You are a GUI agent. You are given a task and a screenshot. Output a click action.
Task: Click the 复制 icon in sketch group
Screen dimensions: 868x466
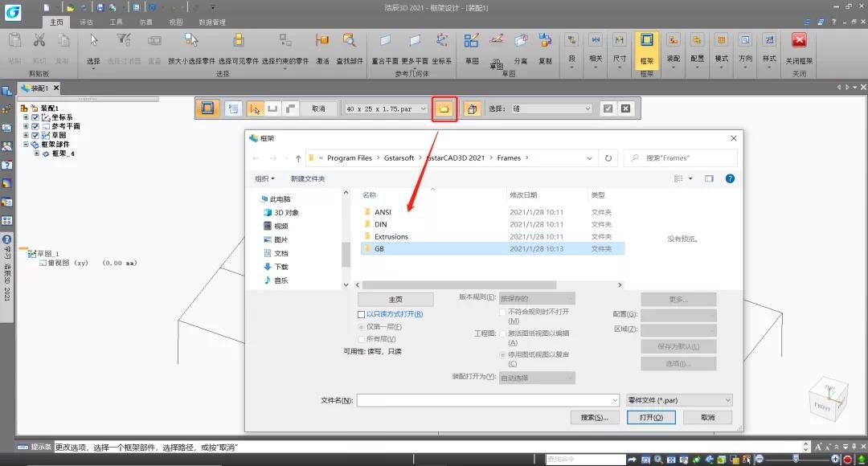pyautogui.click(x=545, y=40)
